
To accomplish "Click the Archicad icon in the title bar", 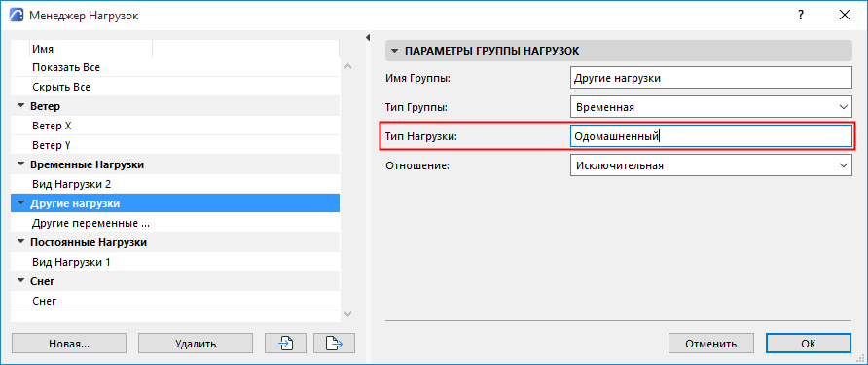I will [x=18, y=16].
